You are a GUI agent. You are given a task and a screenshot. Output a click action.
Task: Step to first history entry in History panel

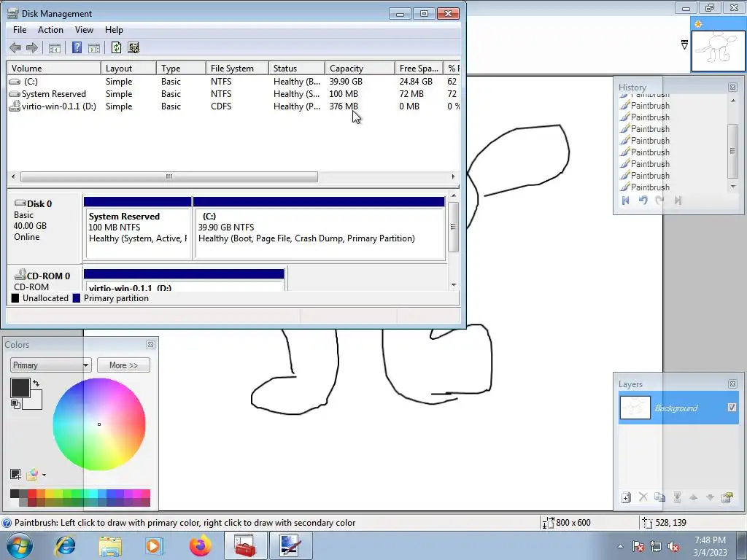coord(625,201)
